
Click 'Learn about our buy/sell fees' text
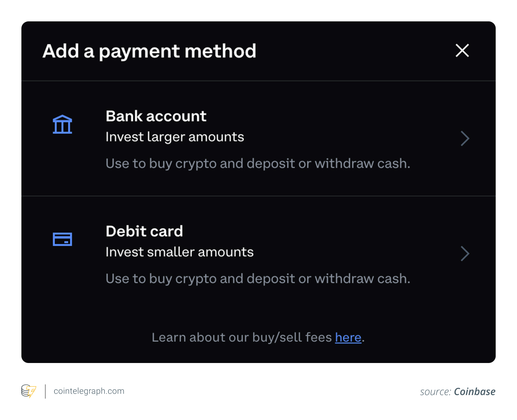(242, 337)
